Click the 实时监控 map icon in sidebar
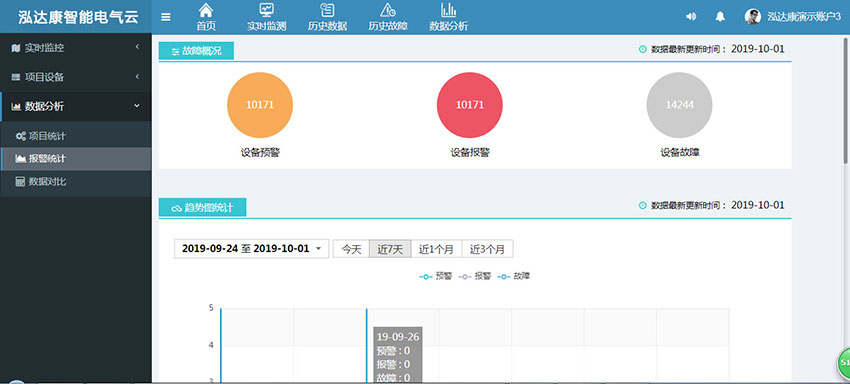Image resolution: width=850 pixels, height=384 pixels. pos(16,48)
